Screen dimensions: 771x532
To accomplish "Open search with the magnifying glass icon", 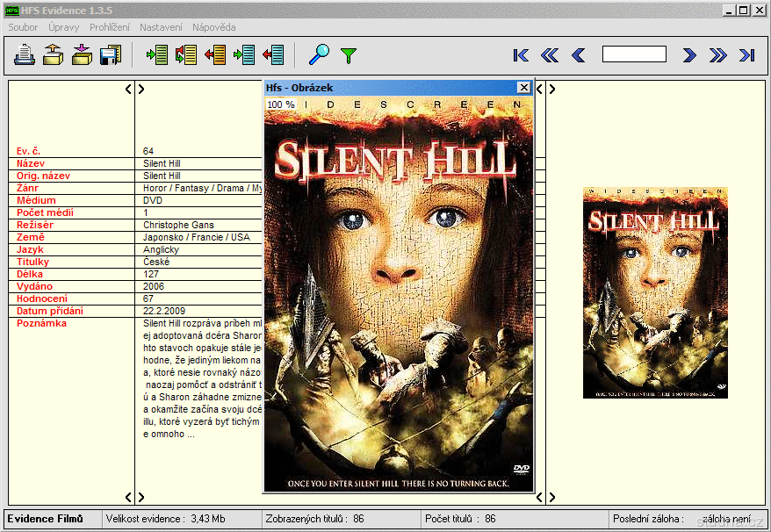I will tap(320, 55).
